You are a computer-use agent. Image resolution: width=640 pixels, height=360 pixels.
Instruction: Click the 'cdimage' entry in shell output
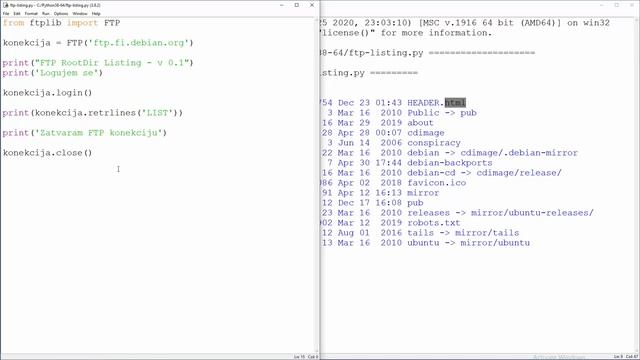[x=426, y=133]
